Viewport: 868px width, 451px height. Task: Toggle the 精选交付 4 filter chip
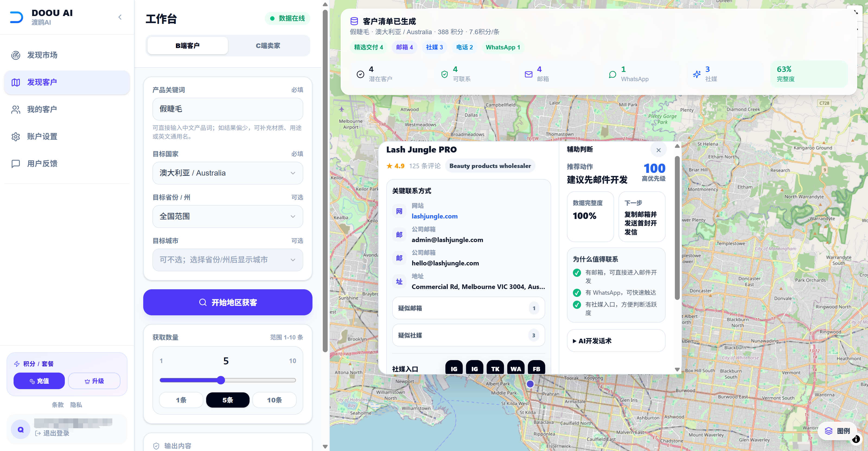(x=368, y=47)
